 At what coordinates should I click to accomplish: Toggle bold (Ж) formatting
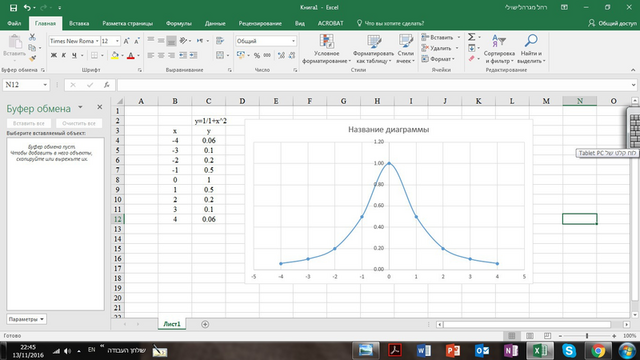53,56
